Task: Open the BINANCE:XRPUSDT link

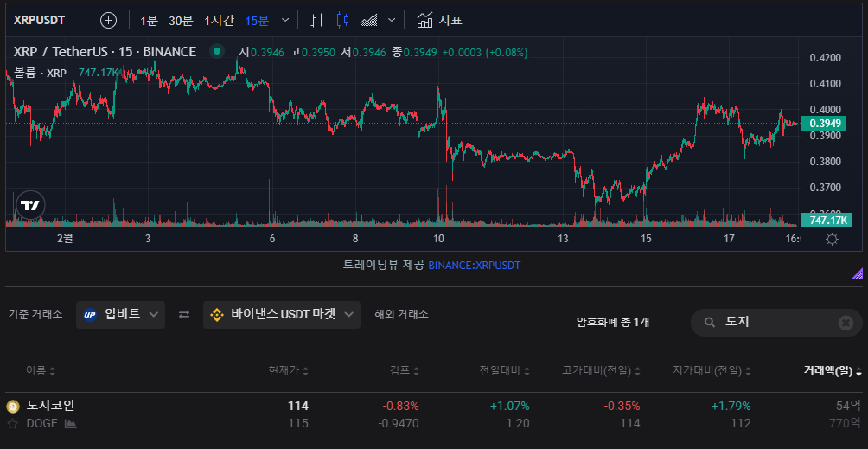Action: (475, 266)
